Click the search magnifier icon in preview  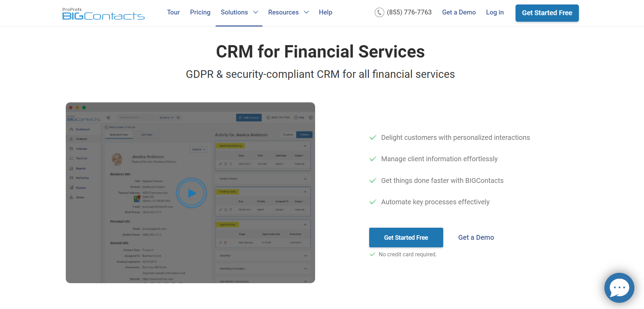click(x=178, y=117)
